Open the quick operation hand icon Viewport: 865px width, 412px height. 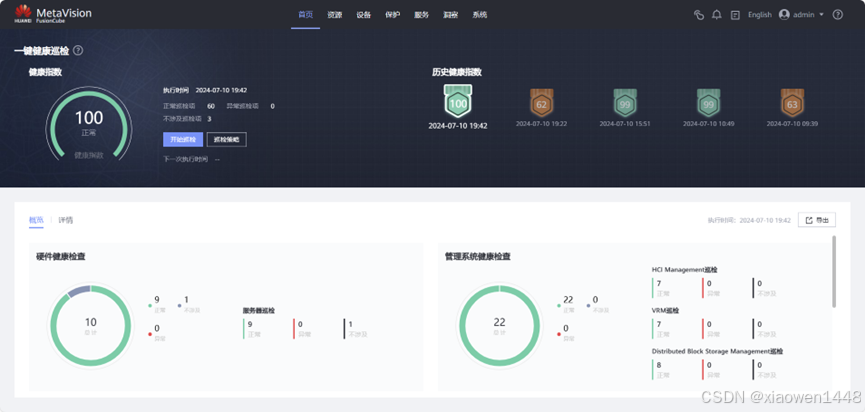point(699,15)
